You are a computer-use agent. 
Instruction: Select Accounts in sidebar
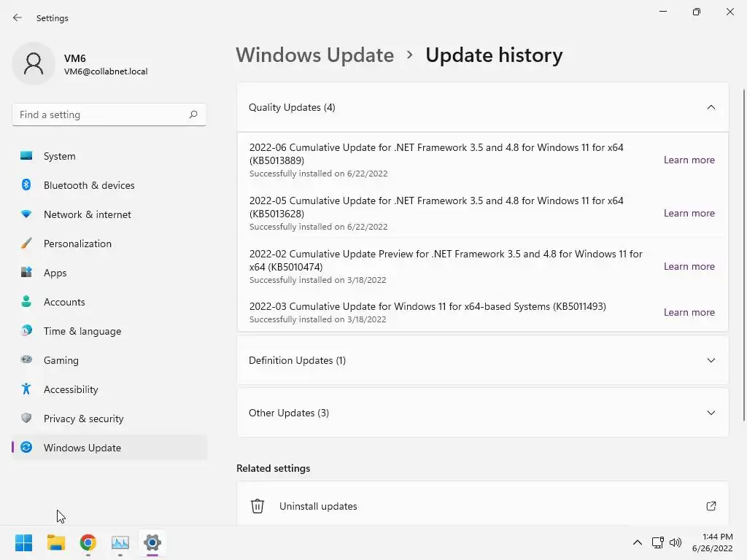[109, 301]
